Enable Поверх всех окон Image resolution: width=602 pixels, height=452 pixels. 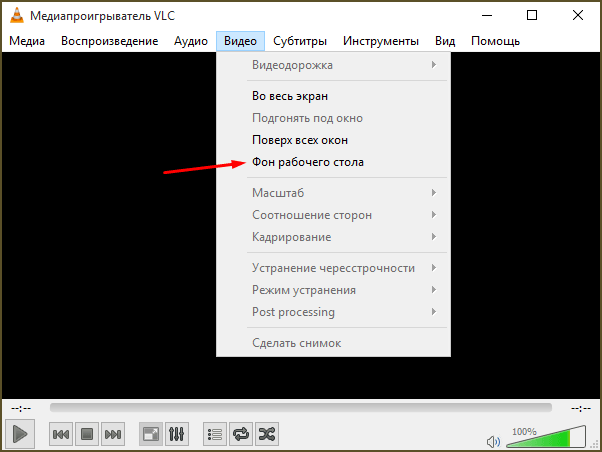pos(333,140)
